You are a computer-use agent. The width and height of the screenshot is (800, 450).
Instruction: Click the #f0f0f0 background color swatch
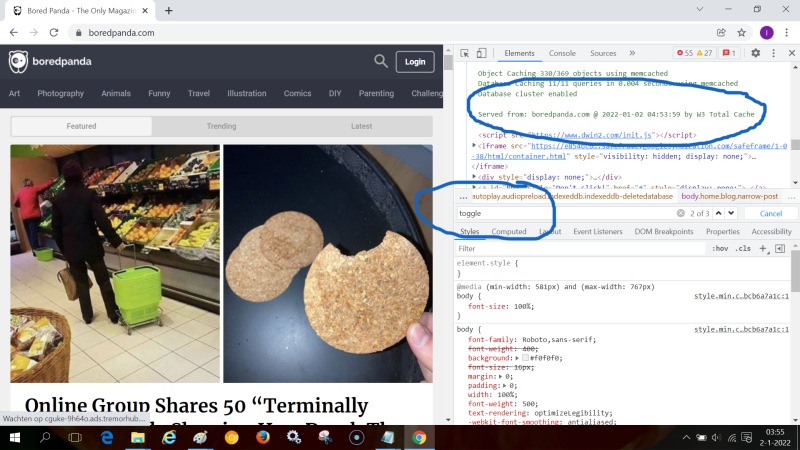pos(525,358)
